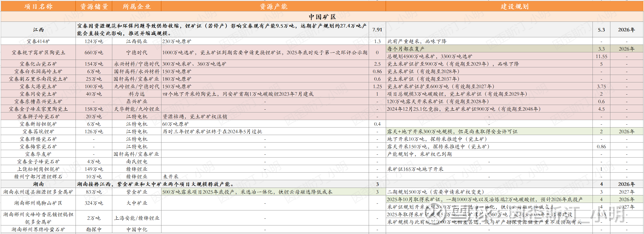The image size is (644, 234).
Task: Click the 上饶松树岗钽铌矿 project cell
Action: tap(38, 169)
